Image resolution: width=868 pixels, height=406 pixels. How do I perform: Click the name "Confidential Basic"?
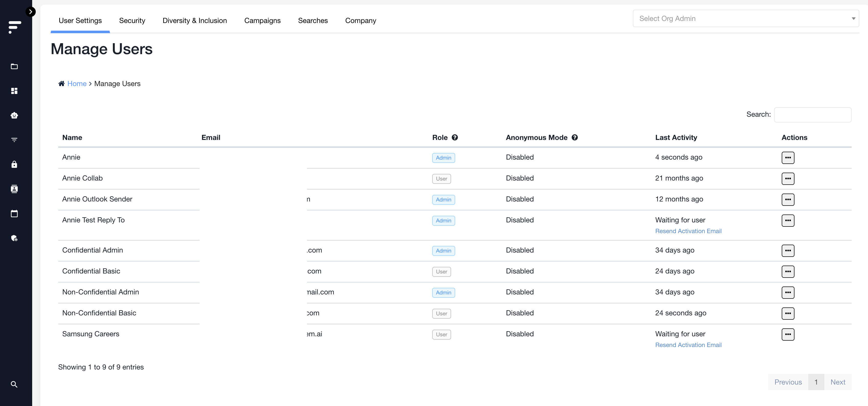[91, 271]
